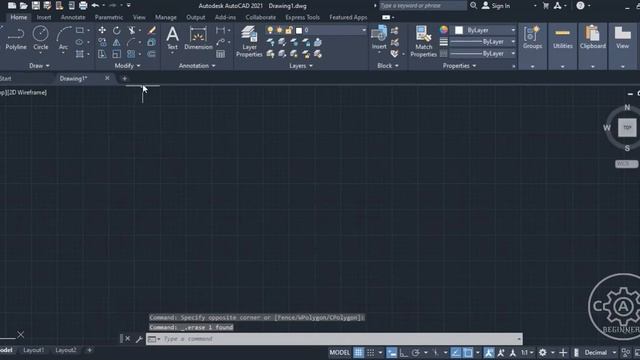Toggle the drawing grid display
The image size is (640, 360).
pos(358,353)
